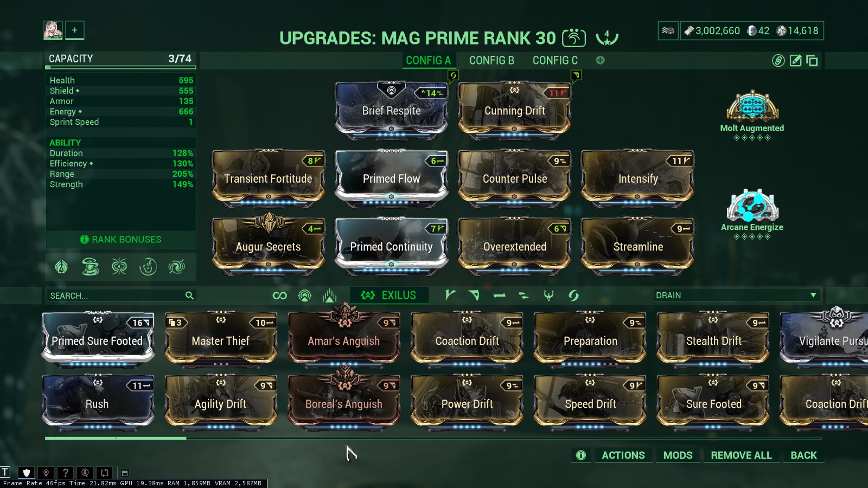
Task: Open the copy config icon
Action: (812, 61)
